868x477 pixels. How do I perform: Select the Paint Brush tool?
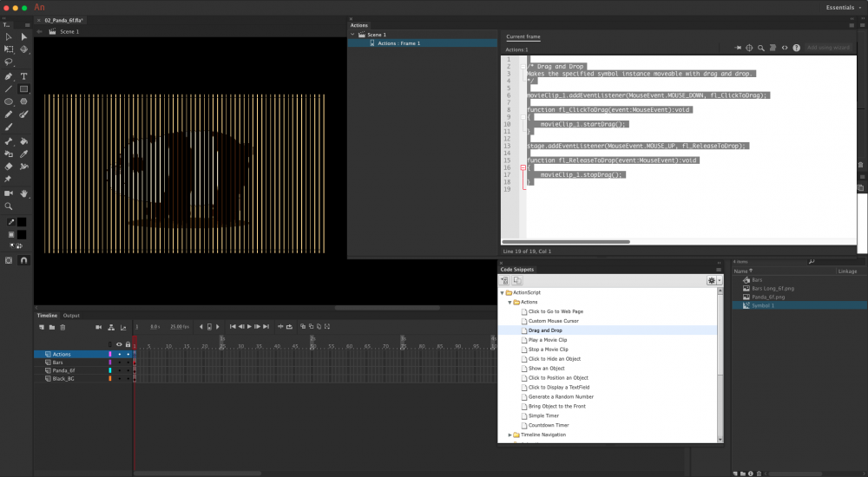(x=23, y=114)
